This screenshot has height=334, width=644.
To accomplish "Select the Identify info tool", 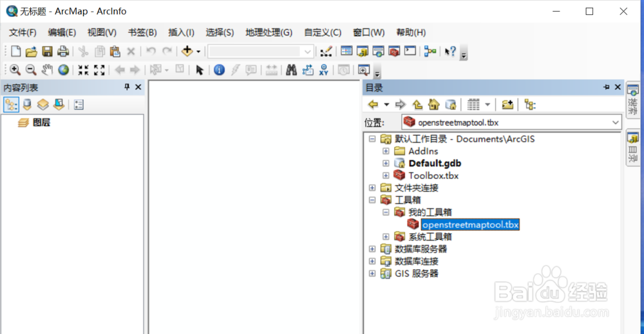I will 220,70.
